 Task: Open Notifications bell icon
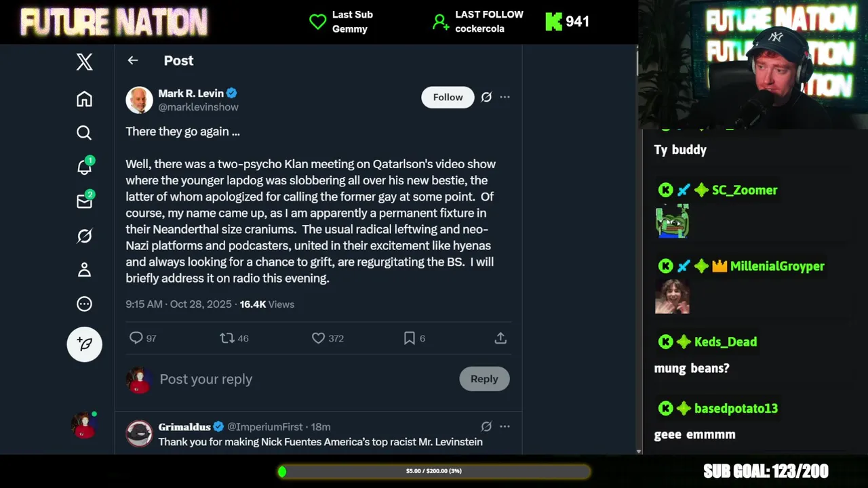tap(84, 167)
